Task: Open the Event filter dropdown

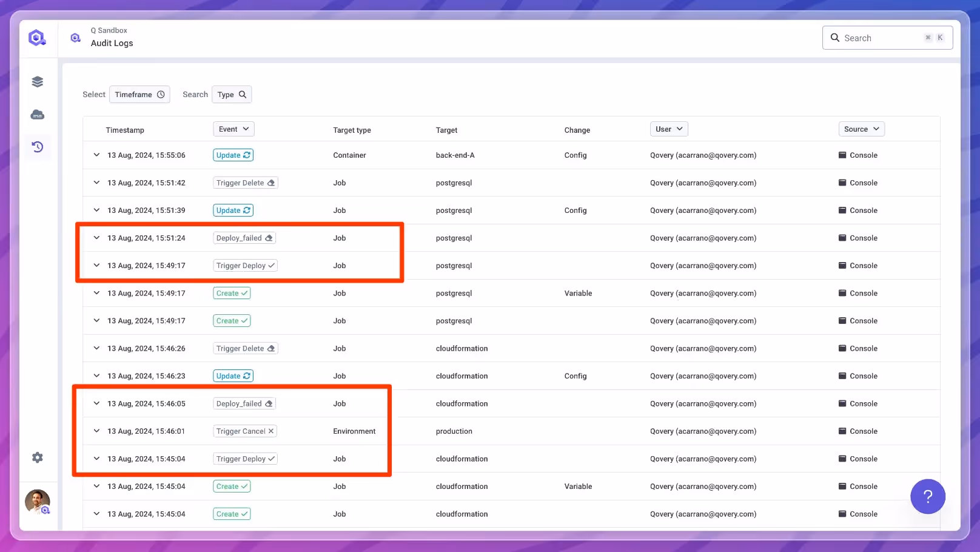Action: click(x=233, y=129)
